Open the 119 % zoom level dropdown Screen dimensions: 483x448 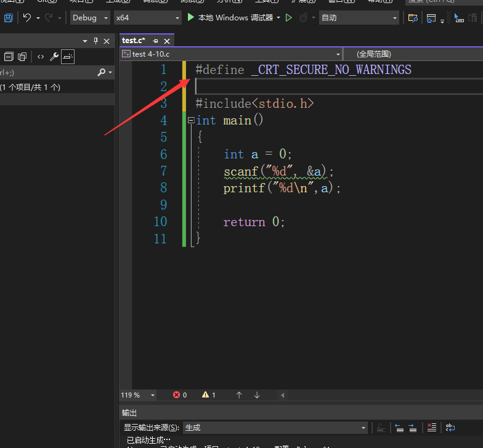click(138, 395)
